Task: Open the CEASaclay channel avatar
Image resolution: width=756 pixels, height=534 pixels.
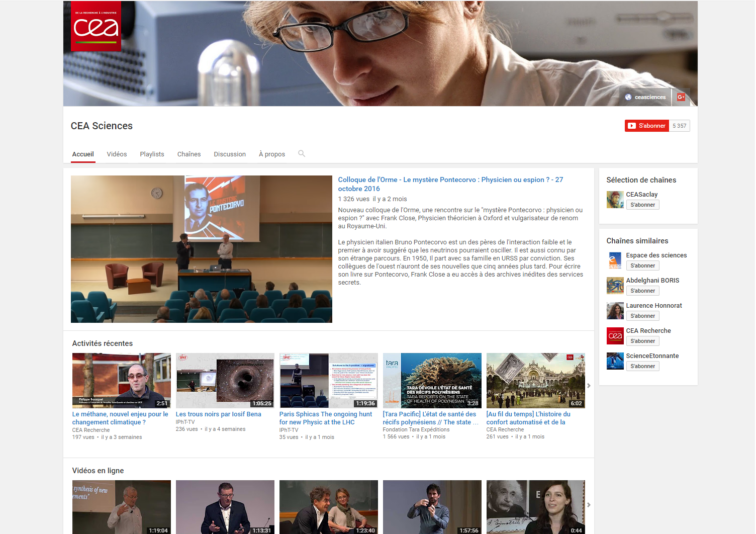Action: tap(615, 200)
